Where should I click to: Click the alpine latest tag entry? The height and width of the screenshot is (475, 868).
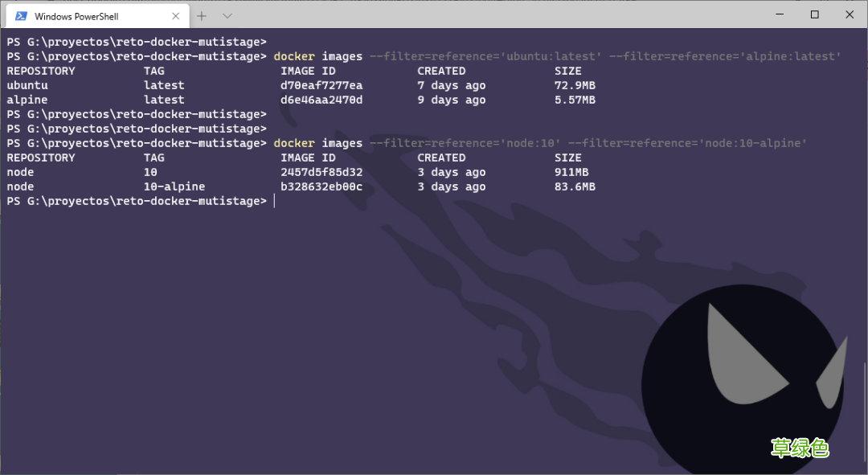163,99
